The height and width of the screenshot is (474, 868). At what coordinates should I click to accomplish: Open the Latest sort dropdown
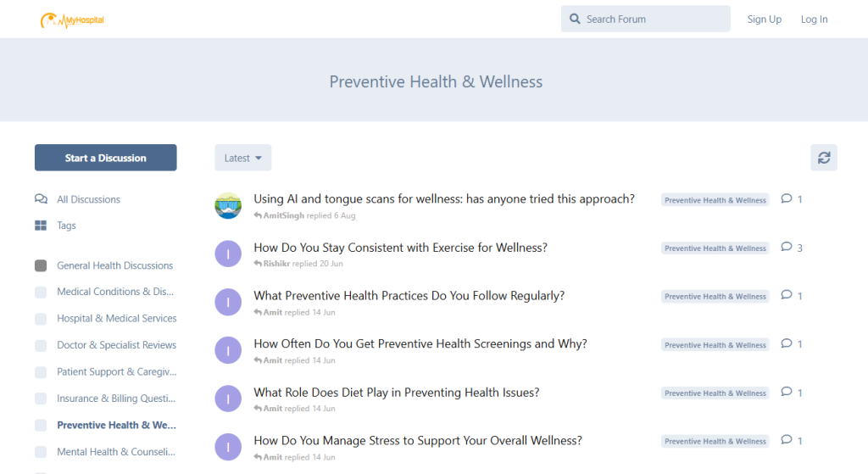pos(242,158)
